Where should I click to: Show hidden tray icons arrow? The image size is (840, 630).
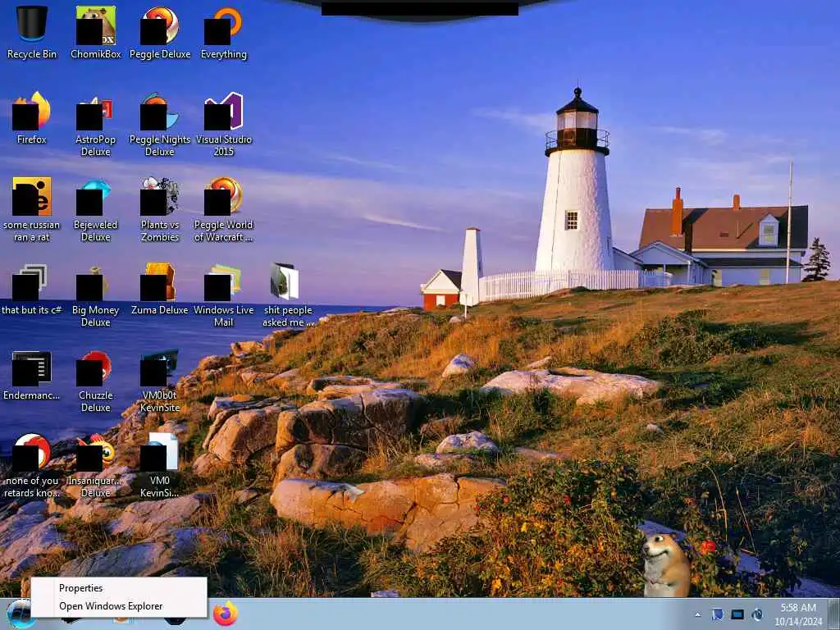[x=697, y=614]
